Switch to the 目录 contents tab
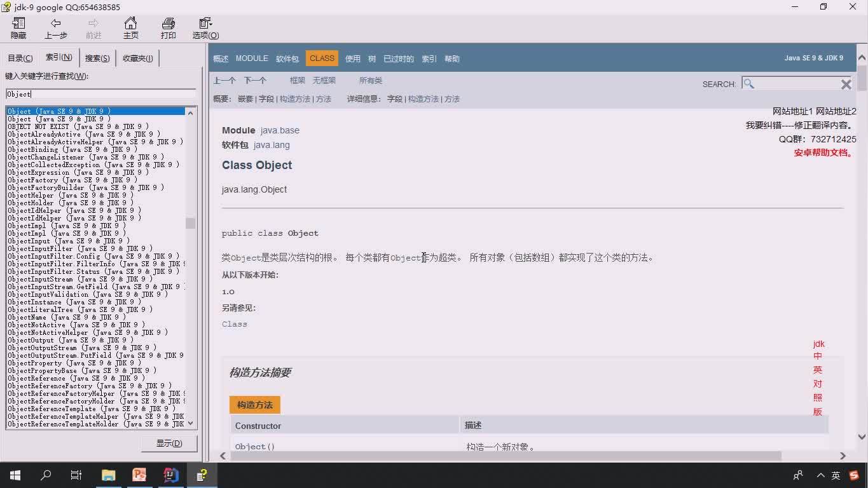The width and height of the screenshot is (868, 488). (20, 57)
